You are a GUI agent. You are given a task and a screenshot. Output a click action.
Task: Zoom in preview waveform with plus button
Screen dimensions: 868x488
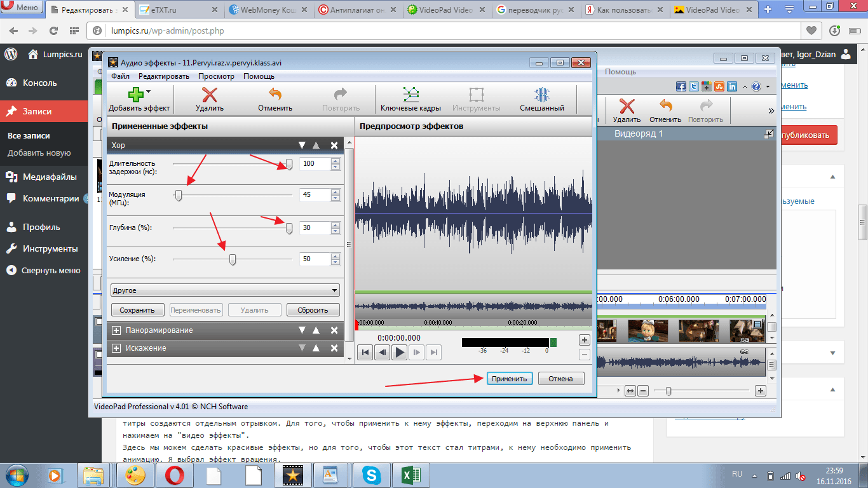585,340
